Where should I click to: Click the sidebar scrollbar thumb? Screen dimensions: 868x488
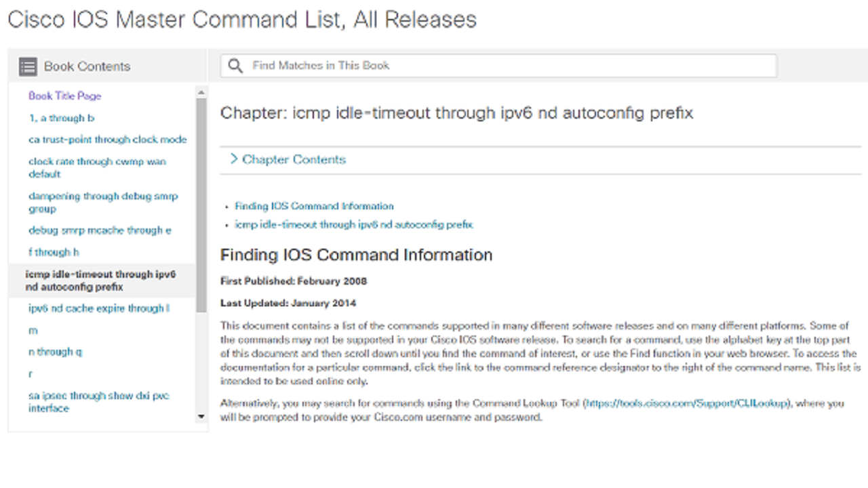click(x=201, y=205)
